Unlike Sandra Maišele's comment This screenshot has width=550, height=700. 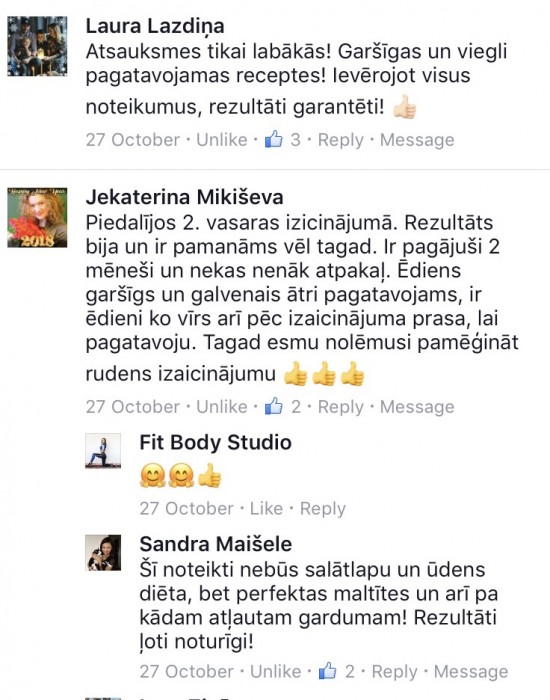pyautogui.click(x=275, y=671)
